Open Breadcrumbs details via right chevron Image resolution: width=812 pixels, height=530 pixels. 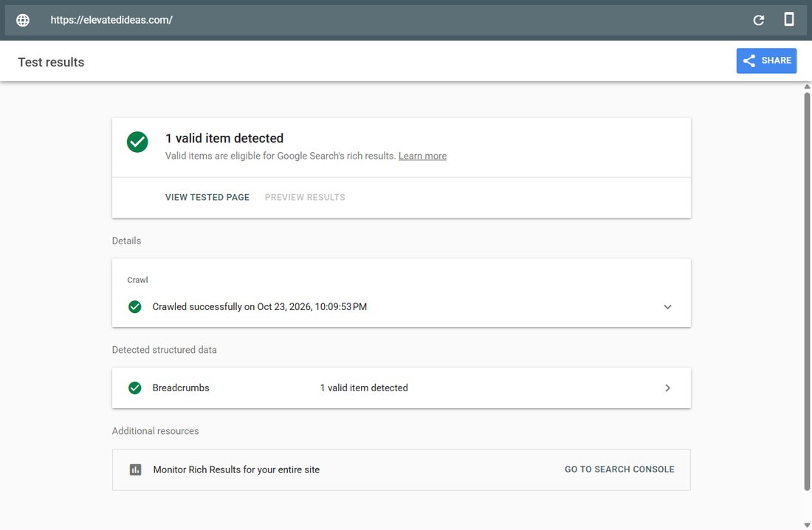pos(667,388)
